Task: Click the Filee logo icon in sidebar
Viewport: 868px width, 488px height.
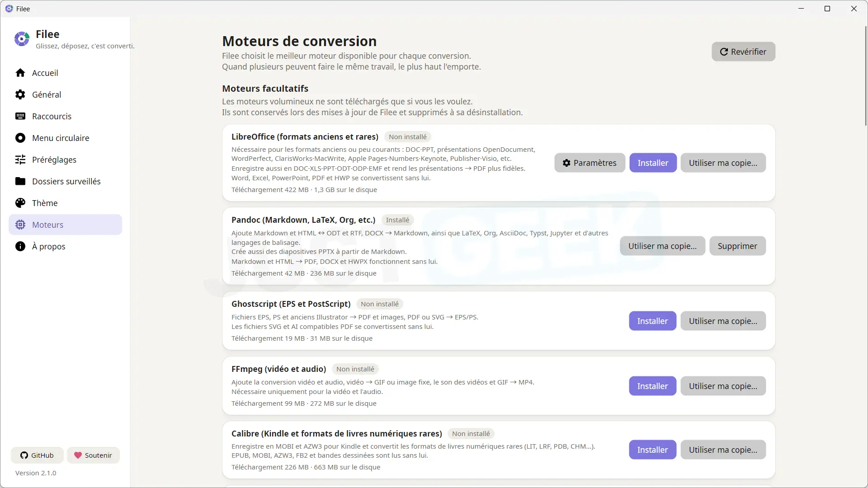Action: tap(22, 39)
